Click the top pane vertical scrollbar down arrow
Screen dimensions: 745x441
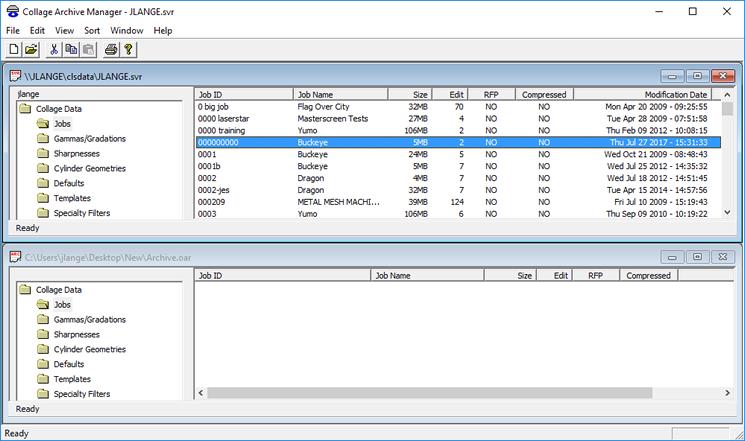click(728, 214)
